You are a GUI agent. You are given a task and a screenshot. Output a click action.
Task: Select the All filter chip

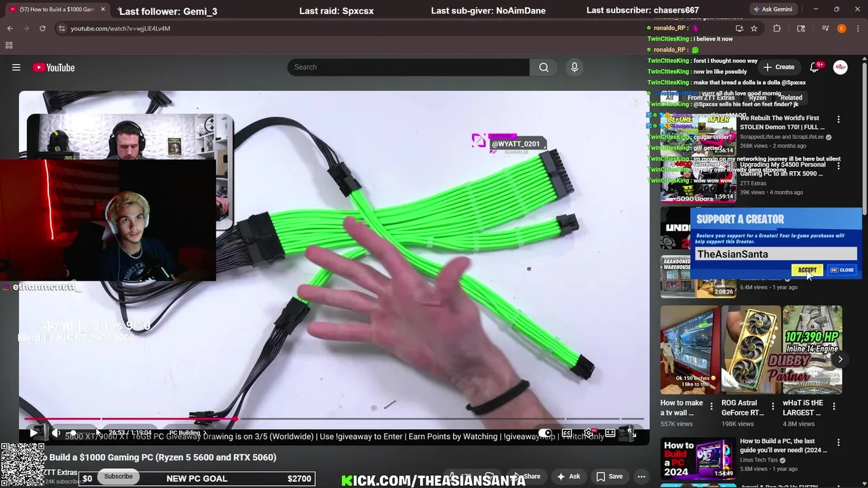[669, 98]
